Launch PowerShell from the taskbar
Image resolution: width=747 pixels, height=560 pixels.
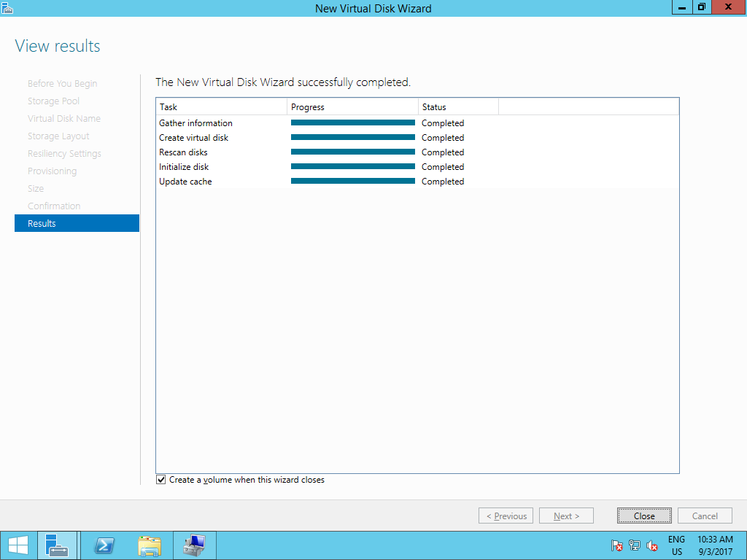pos(104,545)
